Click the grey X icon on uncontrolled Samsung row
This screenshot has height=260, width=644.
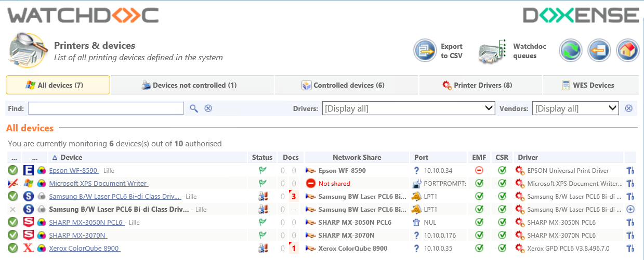(x=13, y=209)
